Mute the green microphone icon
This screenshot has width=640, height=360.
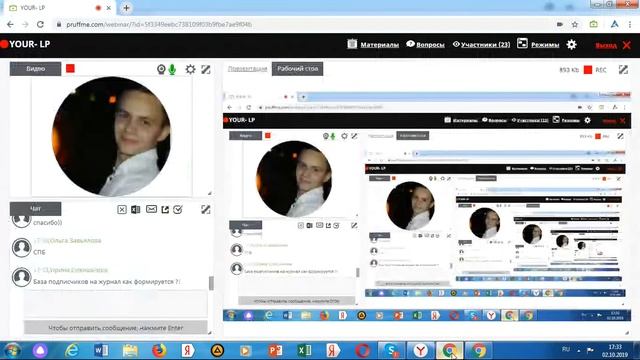(x=172, y=69)
